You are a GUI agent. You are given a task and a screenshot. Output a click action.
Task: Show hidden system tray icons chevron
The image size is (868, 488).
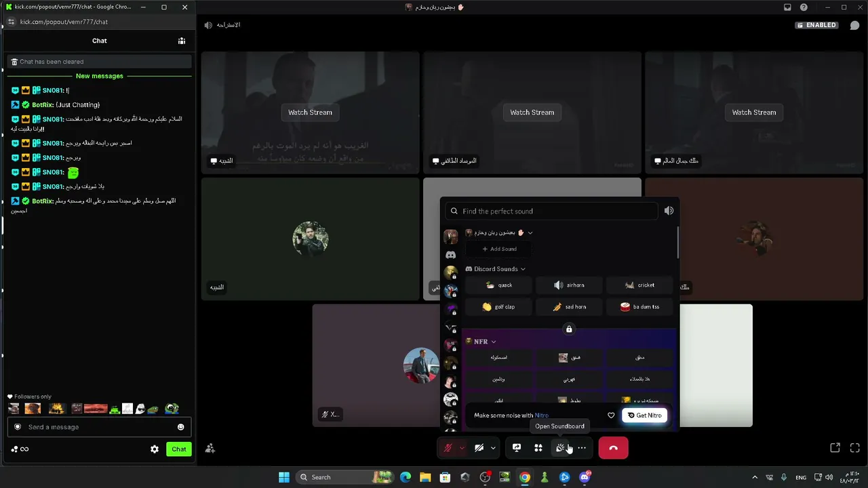point(755,477)
